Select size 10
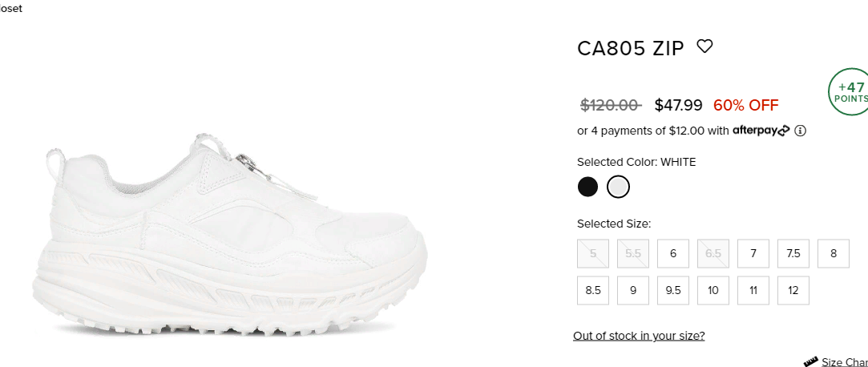The width and height of the screenshot is (868, 367). 713,291
